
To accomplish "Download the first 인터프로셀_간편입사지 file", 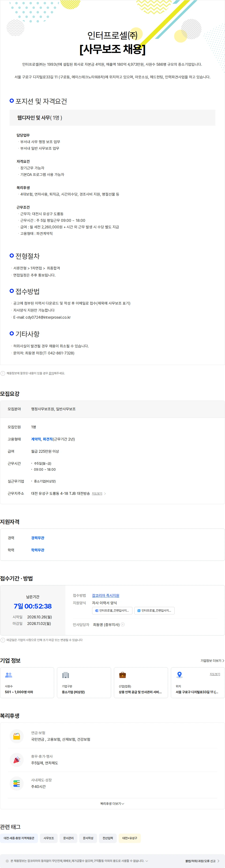I will 112,611.
